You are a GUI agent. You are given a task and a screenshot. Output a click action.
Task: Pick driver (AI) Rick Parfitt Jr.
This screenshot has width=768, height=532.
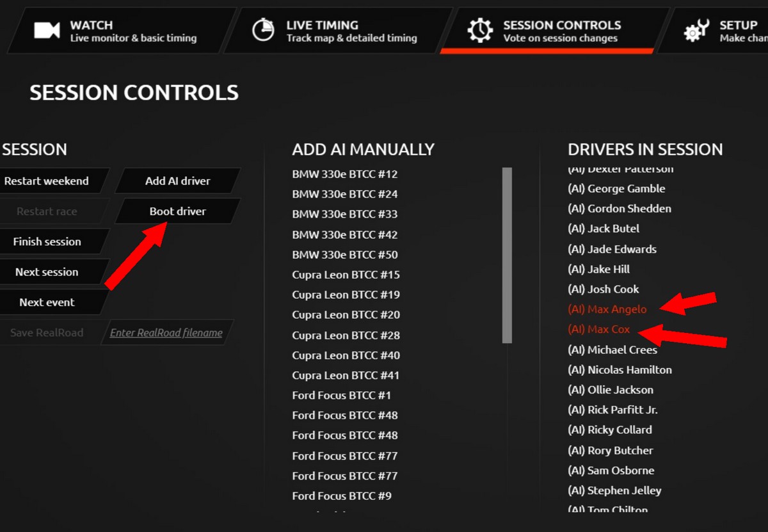(x=612, y=410)
